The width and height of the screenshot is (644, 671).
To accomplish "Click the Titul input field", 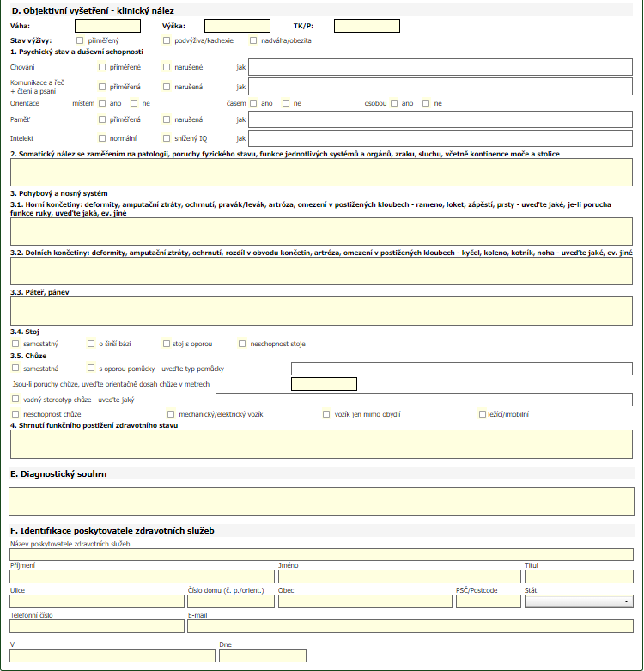I will tap(579, 576).
